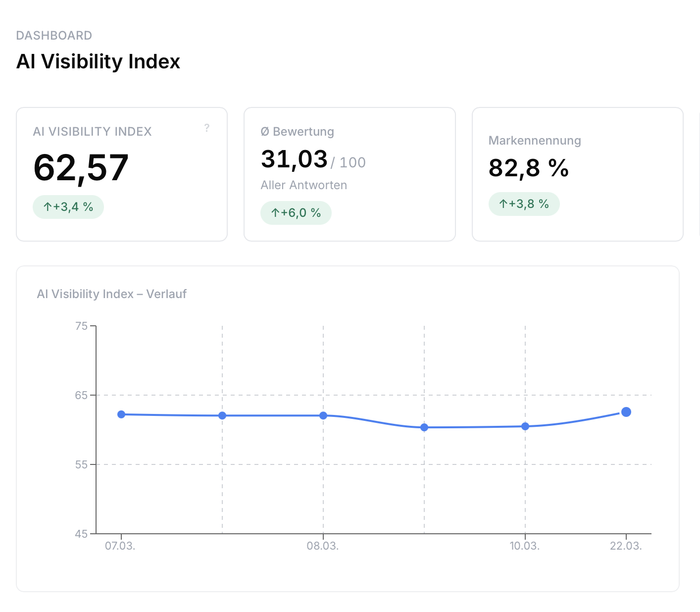Toggle the AI Visibility Index card

click(x=121, y=174)
